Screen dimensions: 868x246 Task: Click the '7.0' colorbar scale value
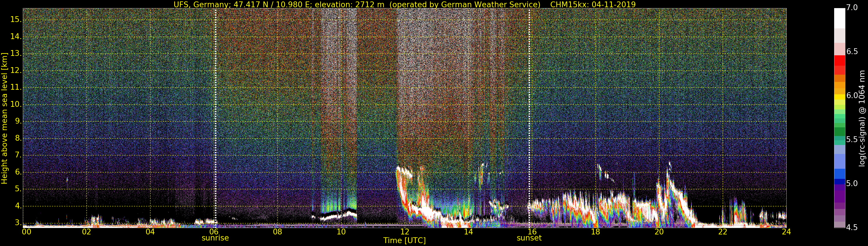[852, 8]
